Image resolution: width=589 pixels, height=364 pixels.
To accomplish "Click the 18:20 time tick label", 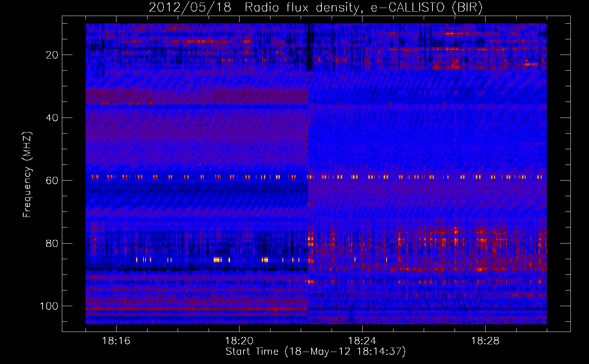I will tap(239, 341).
